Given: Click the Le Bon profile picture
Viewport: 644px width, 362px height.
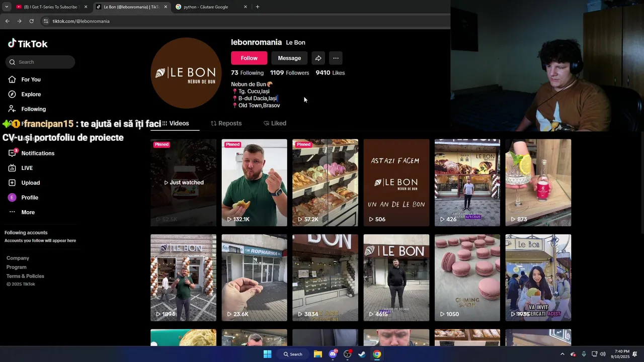Looking at the screenshot, I should point(186,73).
